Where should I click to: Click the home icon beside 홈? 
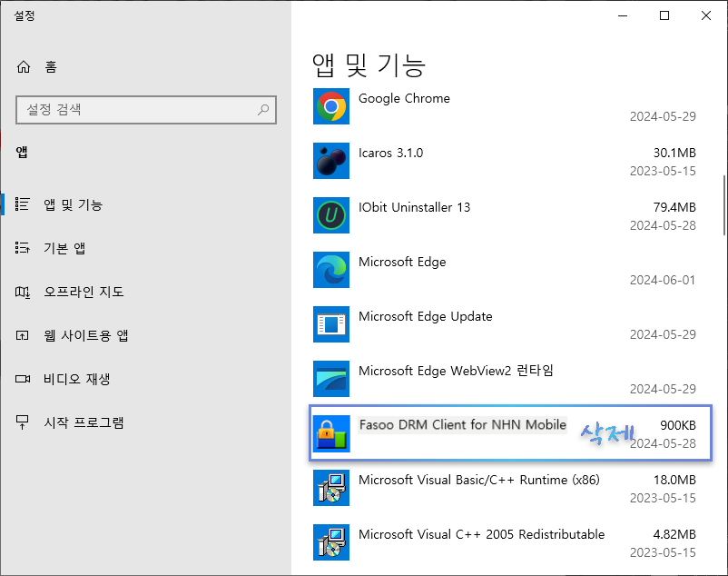click(x=25, y=65)
